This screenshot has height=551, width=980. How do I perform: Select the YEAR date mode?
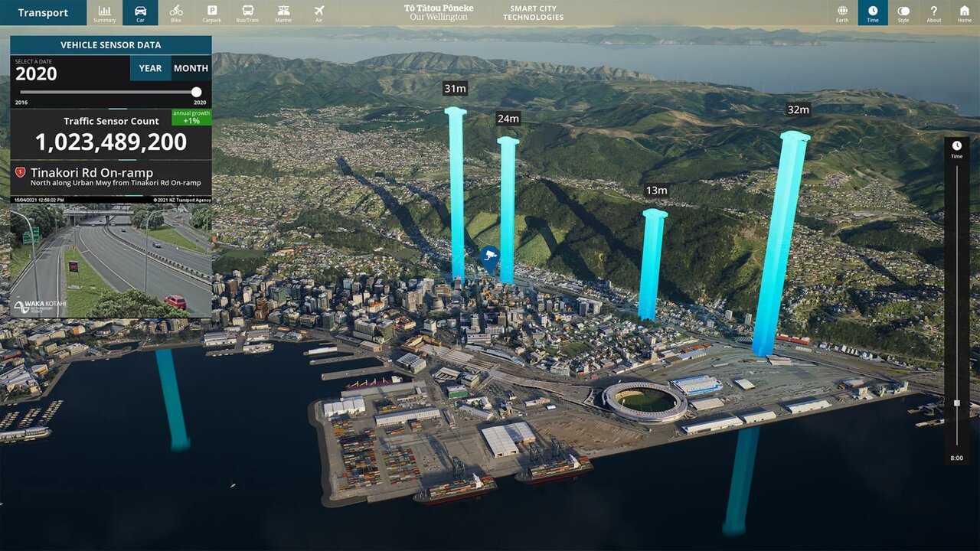pyautogui.click(x=150, y=68)
